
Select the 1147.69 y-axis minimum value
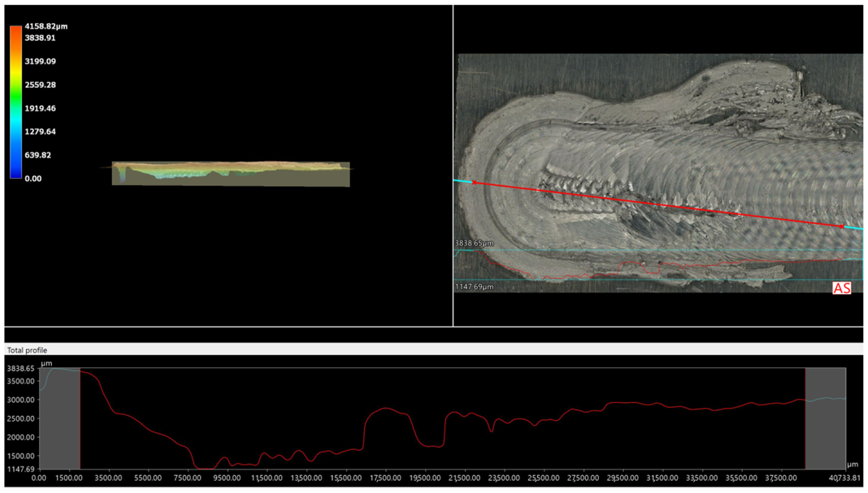(21, 469)
